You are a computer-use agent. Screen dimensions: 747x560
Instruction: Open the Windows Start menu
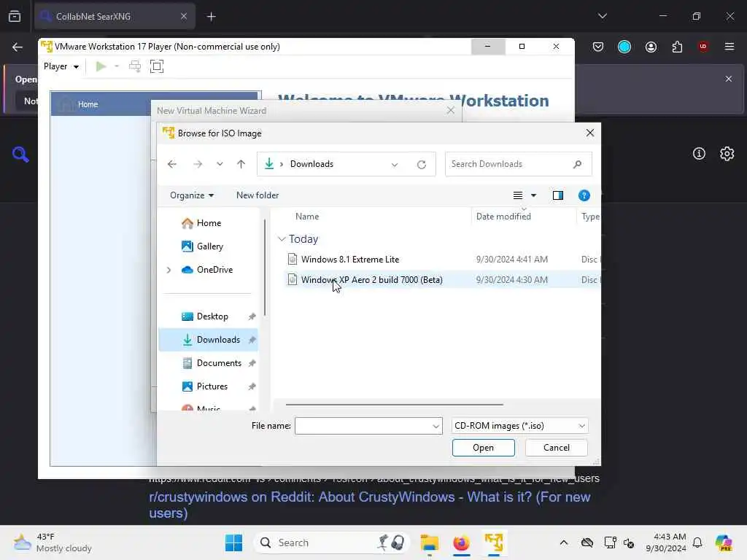(234, 542)
